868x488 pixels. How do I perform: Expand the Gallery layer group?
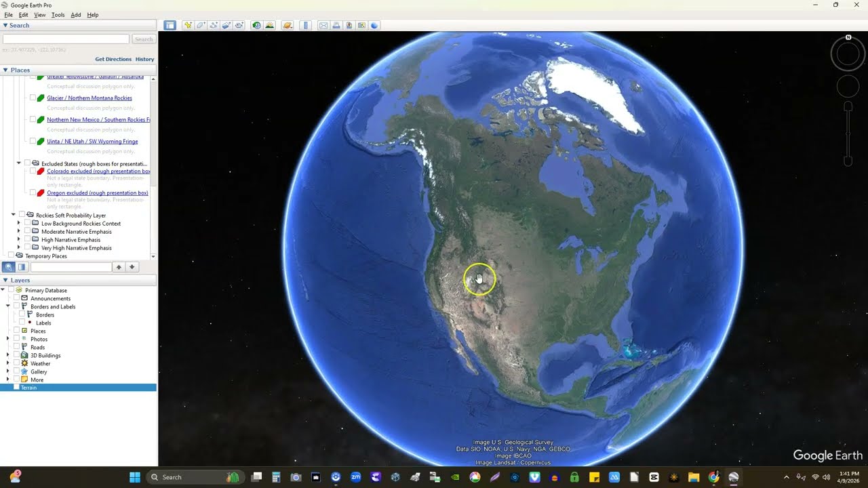(8, 371)
